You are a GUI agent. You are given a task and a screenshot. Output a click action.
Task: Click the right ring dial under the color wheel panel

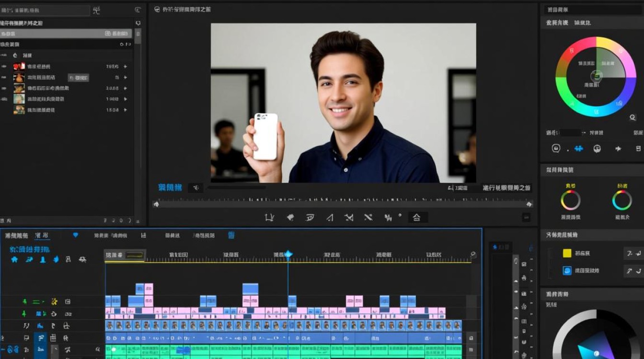(x=622, y=200)
